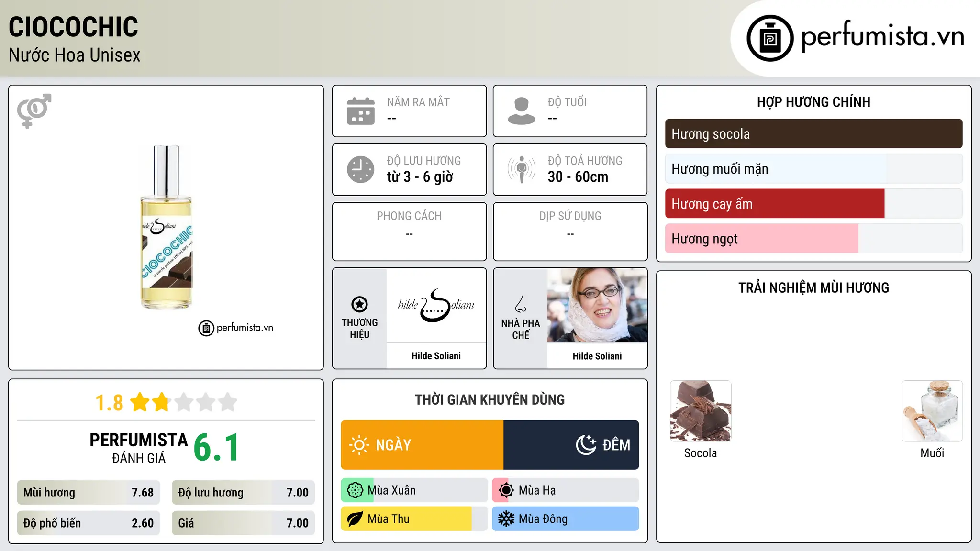Click the watermark logo under the bottle
Image resolution: width=980 pixels, height=551 pixels.
pos(236,328)
